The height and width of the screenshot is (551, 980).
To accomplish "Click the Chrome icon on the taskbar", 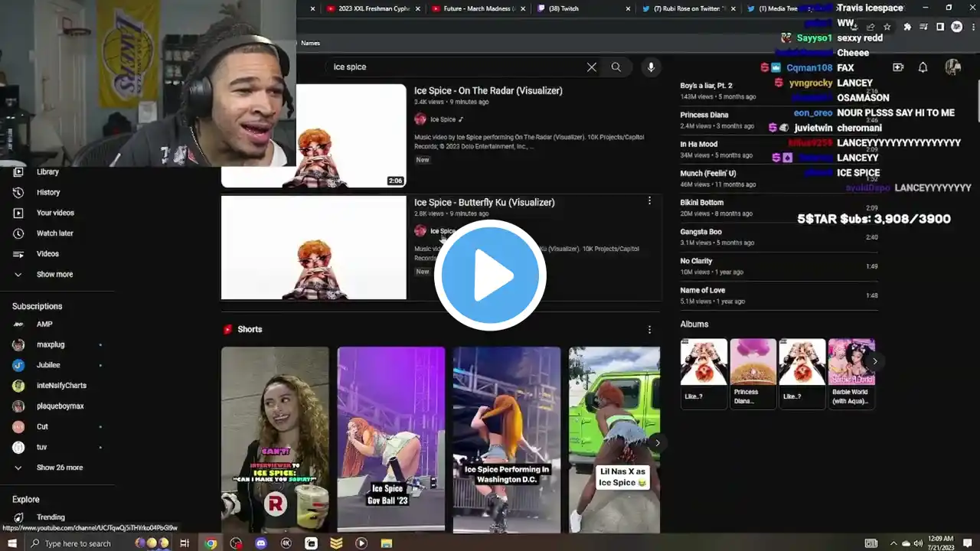I will (211, 543).
